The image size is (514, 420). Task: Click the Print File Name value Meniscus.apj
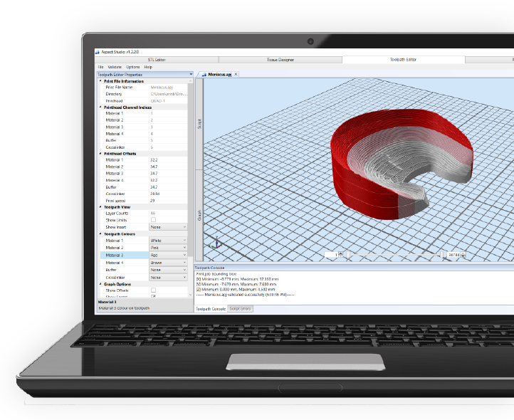click(162, 88)
